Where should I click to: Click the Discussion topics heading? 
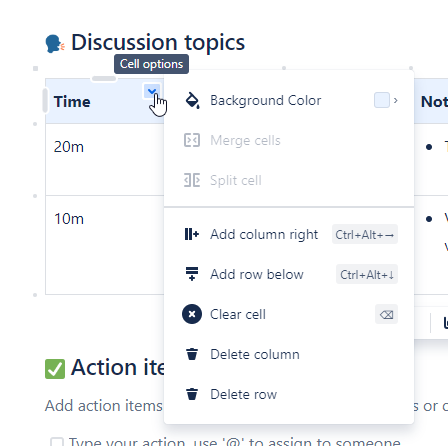[158, 43]
